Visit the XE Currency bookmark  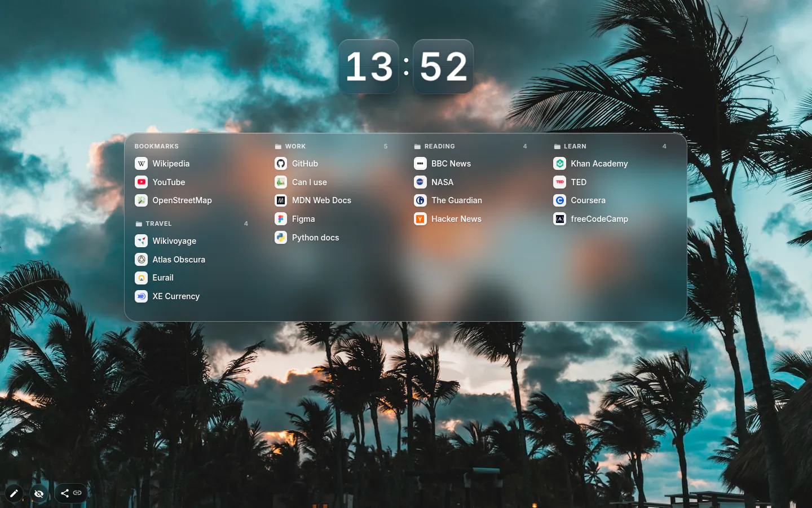[x=192, y=296]
